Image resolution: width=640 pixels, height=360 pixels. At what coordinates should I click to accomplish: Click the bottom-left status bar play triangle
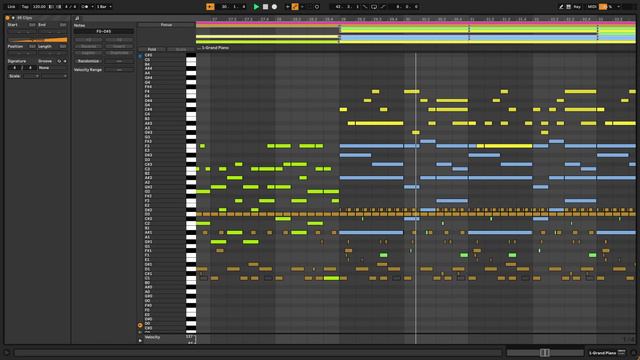(x=7, y=352)
